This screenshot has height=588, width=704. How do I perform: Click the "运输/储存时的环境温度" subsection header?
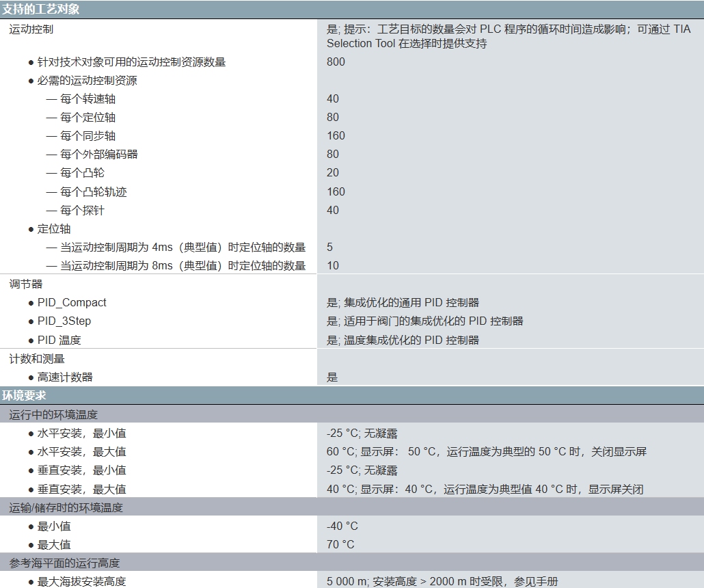click(66, 507)
